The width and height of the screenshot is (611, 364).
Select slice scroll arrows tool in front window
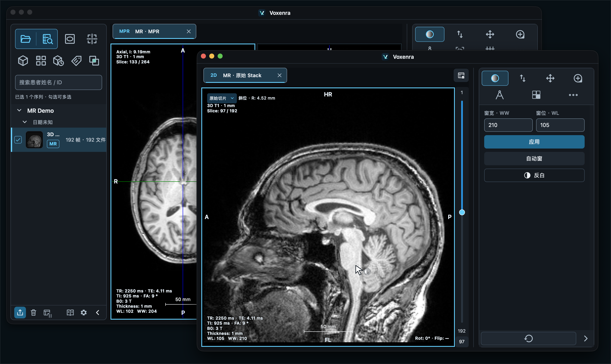523,78
